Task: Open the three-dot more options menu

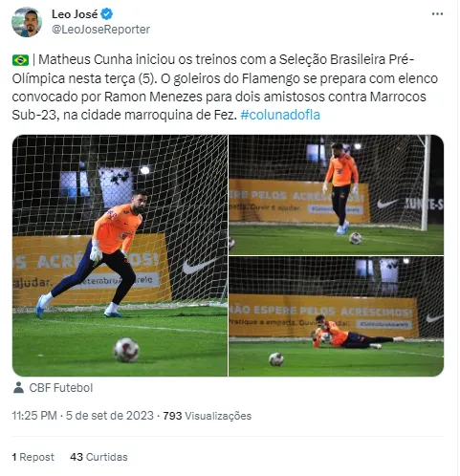Action: click(x=437, y=14)
